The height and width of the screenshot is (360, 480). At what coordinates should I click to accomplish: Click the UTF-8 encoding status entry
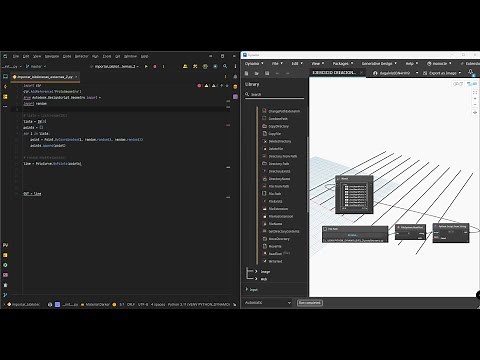(x=143, y=304)
